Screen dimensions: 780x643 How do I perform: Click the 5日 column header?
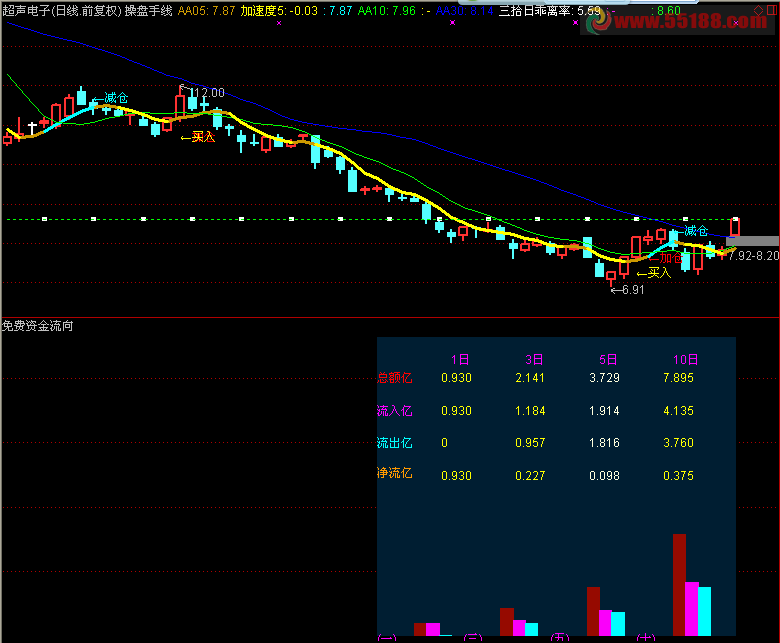pyautogui.click(x=608, y=360)
